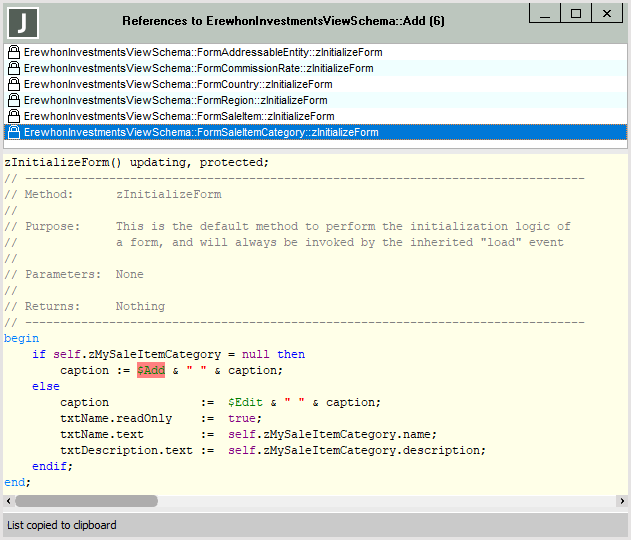Screen dimensions: 631x540
Task: Choose the FormRegion::zInitializeForm entry
Action: pos(175,100)
